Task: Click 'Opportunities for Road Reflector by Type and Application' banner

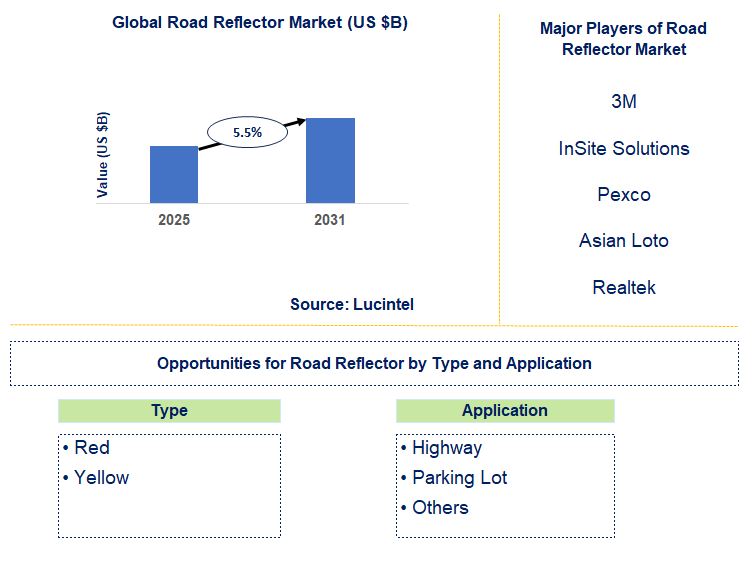Action: pos(374,364)
